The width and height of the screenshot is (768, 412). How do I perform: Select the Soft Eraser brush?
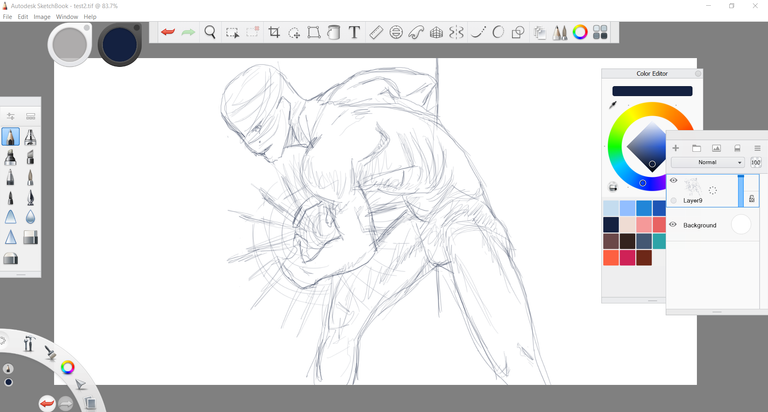coord(10,258)
